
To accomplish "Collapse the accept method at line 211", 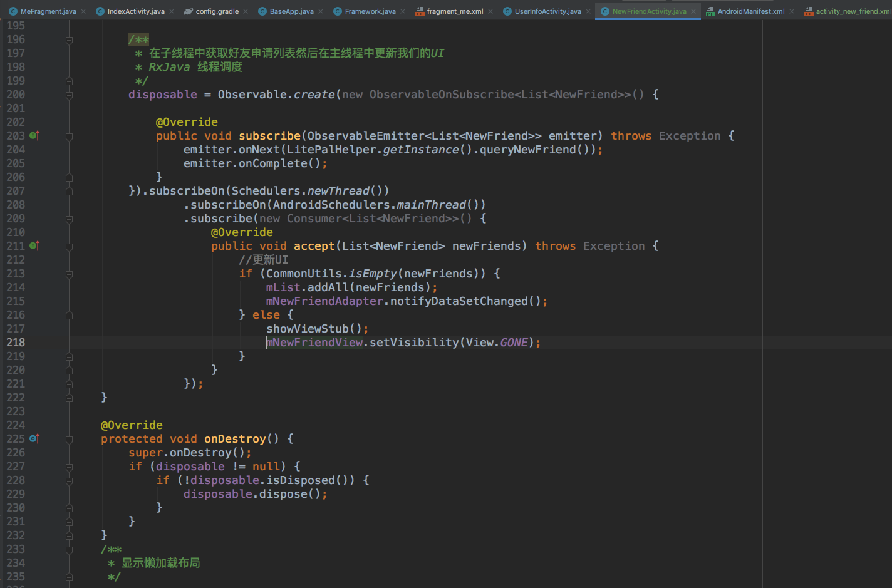I will point(69,247).
